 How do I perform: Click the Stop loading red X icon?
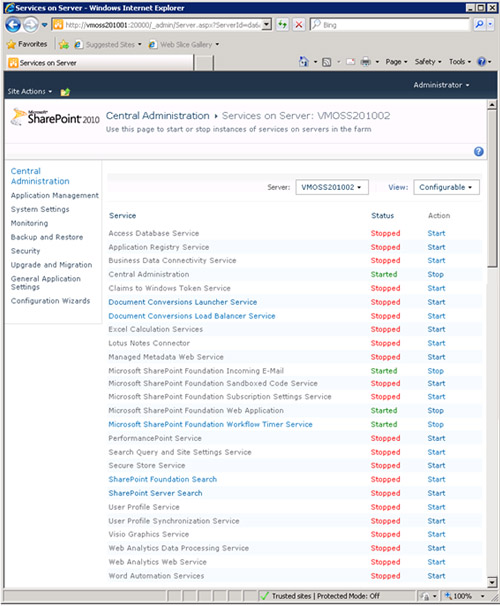pos(299,25)
